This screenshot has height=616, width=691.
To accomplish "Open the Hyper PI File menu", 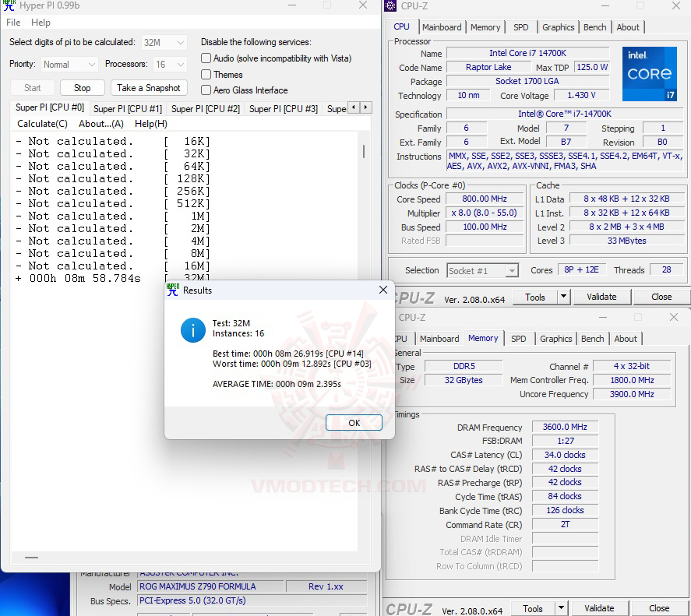I will (13, 23).
